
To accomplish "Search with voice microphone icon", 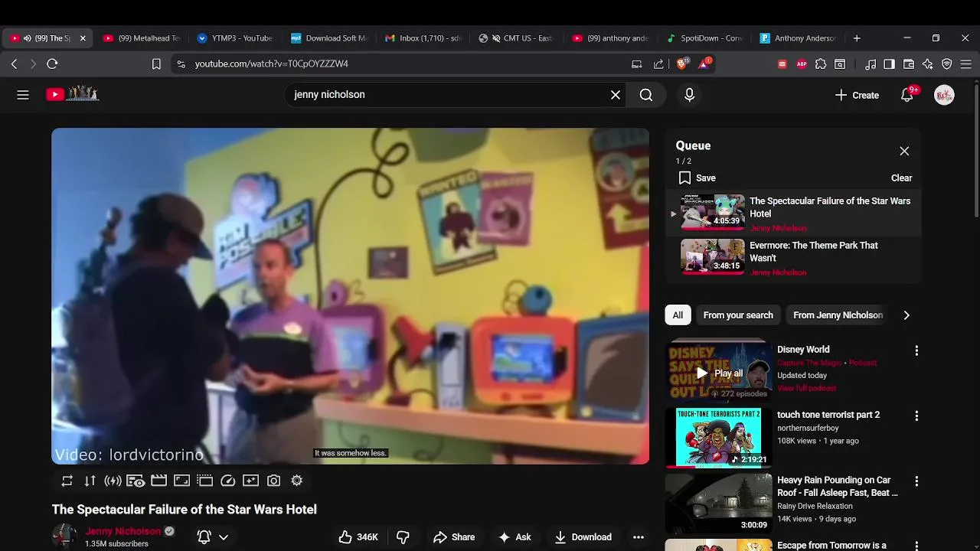I will (x=689, y=95).
